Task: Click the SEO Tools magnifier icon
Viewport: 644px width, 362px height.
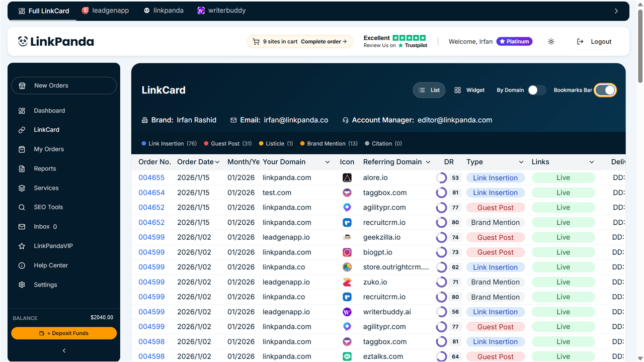Action: click(x=22, y=207)
